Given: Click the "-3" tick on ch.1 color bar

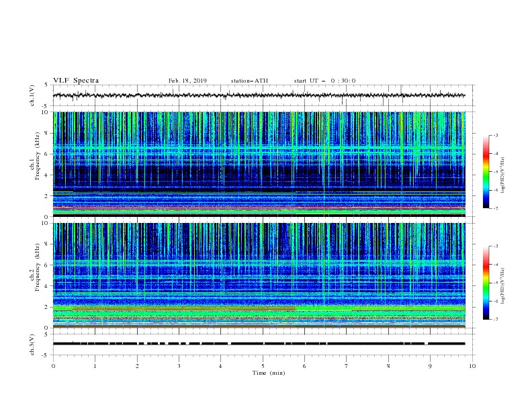Looking at the screenshot, I should [x=495, y=135].
